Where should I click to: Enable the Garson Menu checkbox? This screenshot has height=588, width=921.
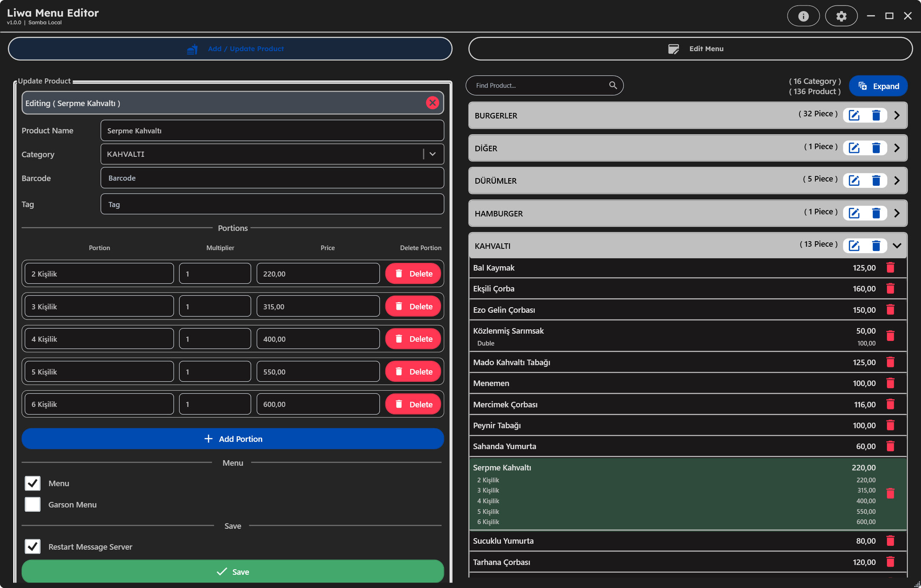pos(33,504)
